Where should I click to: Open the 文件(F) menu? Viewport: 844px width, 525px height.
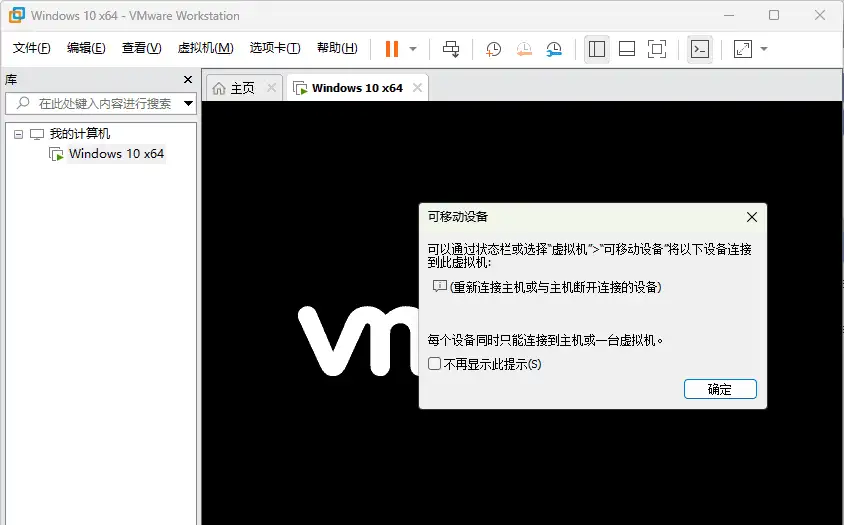point(32,48)
